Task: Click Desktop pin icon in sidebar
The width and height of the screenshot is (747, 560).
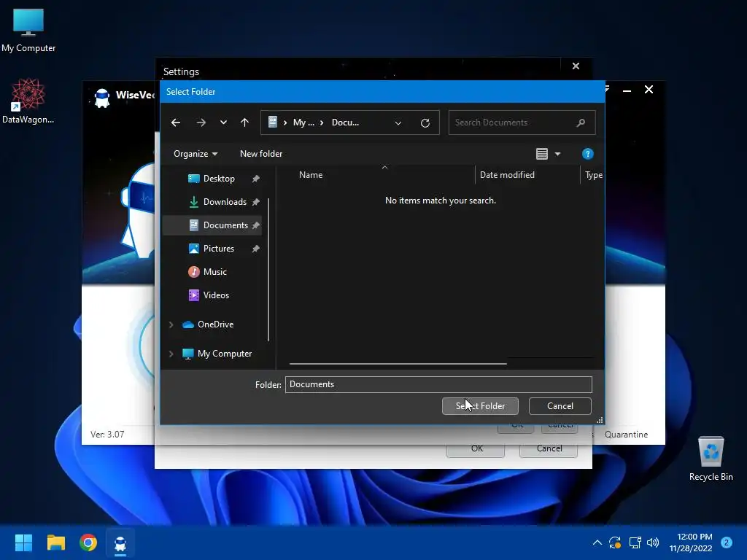Action: point(256,179)
